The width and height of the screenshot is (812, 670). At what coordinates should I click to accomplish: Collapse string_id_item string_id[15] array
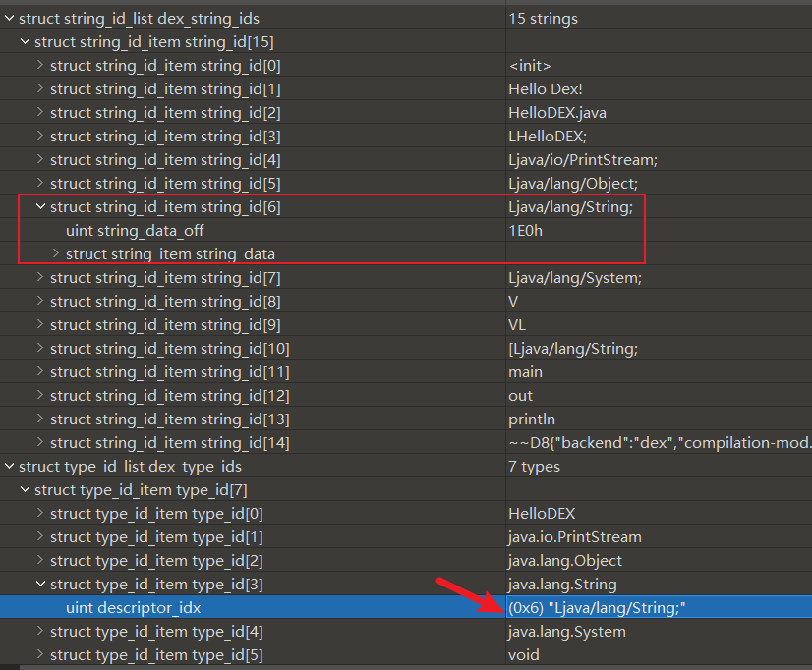(25, 41)
